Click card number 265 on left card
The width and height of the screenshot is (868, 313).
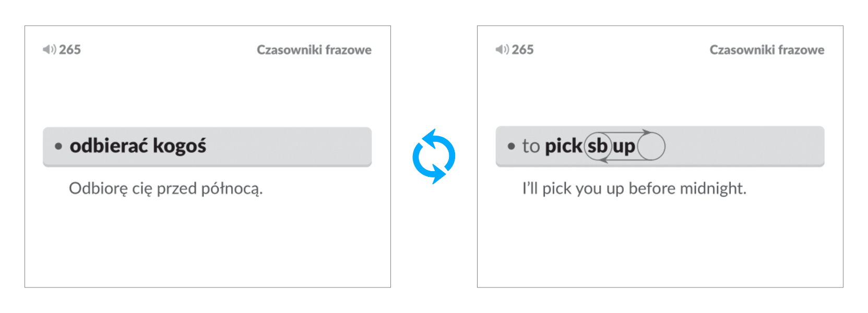click(70, 50)
